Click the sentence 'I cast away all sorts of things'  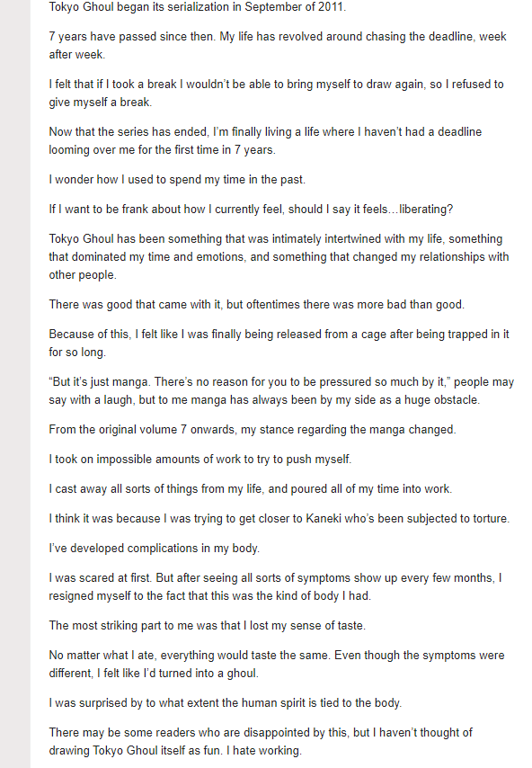point(251,489)
